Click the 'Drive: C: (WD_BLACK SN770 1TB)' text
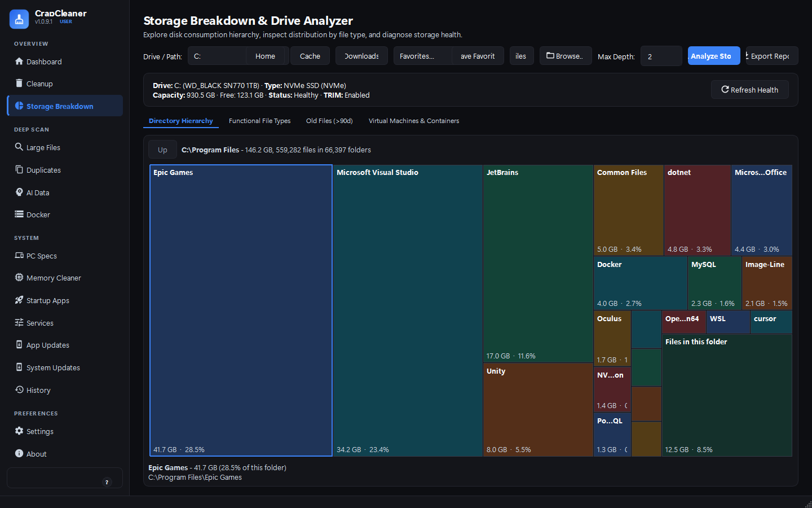Screen dimensions: 812x508 click(206, 86)
